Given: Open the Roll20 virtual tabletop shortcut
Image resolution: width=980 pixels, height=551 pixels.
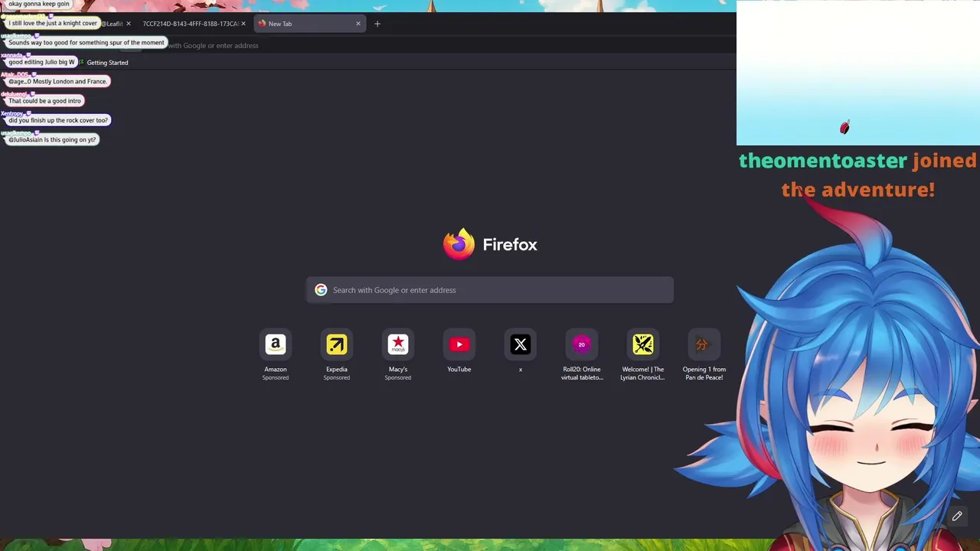Looking at the screenshot, I should pyautogui.click(x=582, y=345).
